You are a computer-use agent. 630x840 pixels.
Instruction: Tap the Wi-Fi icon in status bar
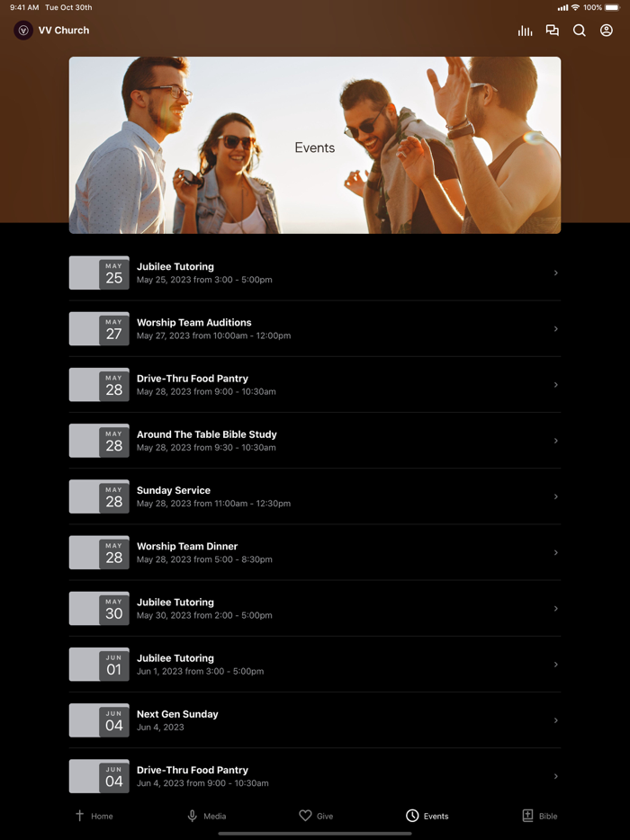coord(575,7)
